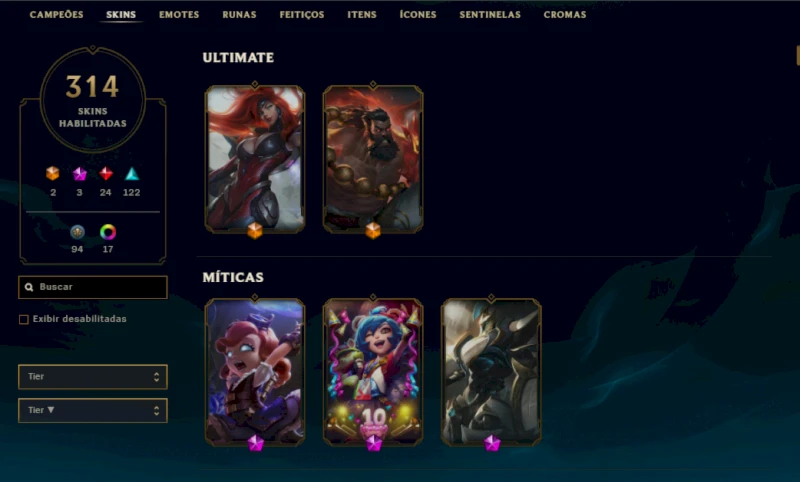This screenshot has height=482, width=800.
Task: Click arrows on the upper Tier combo box
Action: [x=157, y=377]
